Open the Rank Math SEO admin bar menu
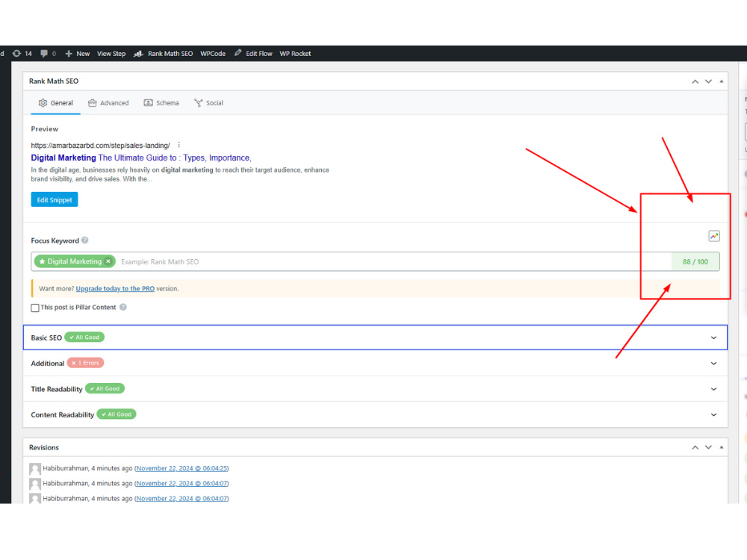747x560 pixels. (164, 54)
